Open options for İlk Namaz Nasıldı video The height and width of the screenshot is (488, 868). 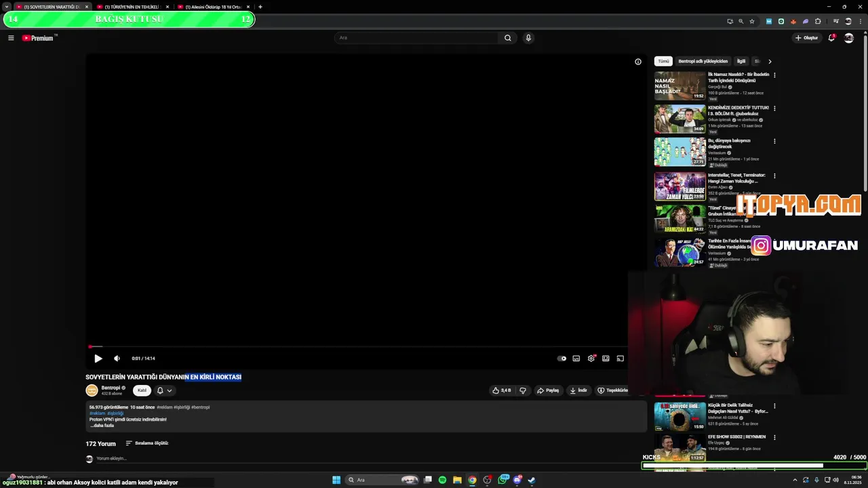pos(774,75)
